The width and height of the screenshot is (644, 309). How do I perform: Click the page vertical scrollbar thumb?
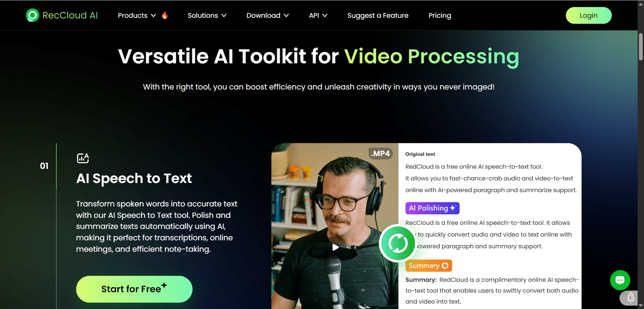(x=641, y=47)
